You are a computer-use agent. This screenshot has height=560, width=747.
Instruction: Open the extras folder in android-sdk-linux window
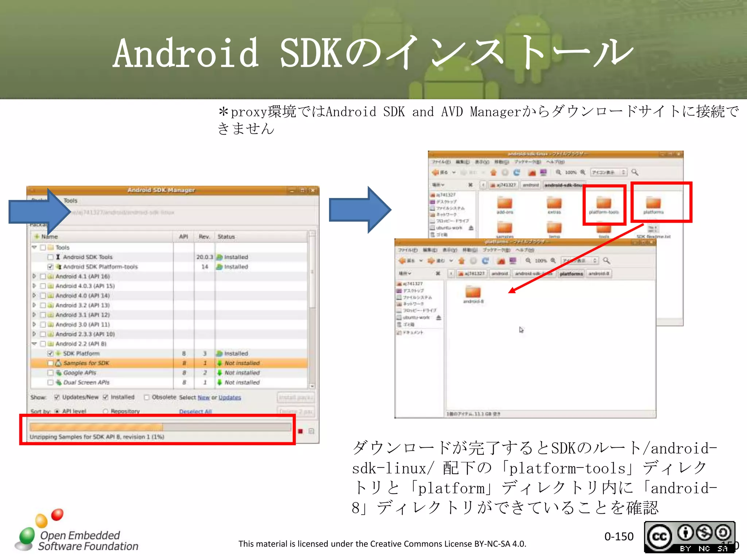(554, 205)
